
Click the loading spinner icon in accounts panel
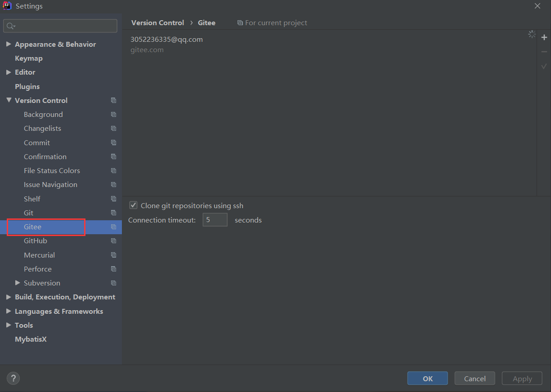532,34
